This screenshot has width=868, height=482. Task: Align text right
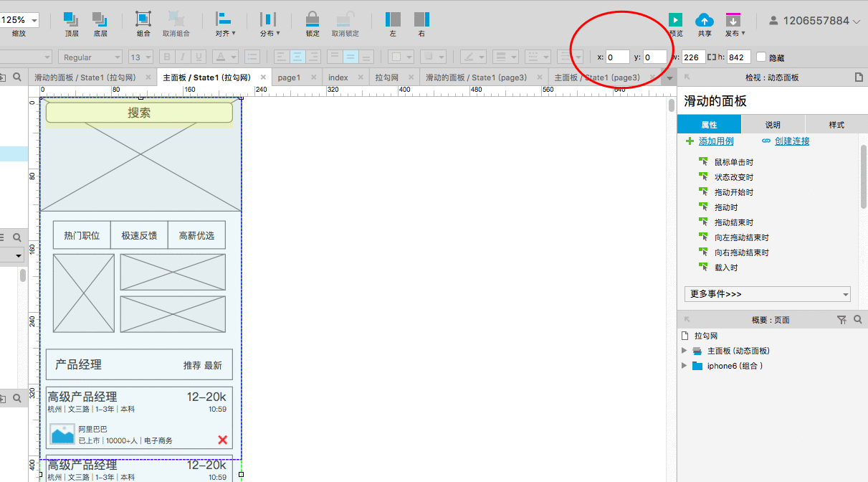313,57
